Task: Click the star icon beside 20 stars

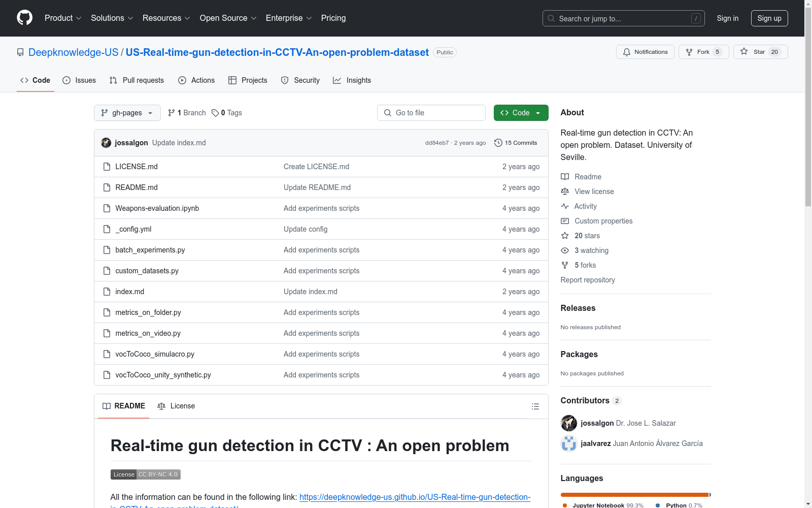Action: click(x=565, y=236)
